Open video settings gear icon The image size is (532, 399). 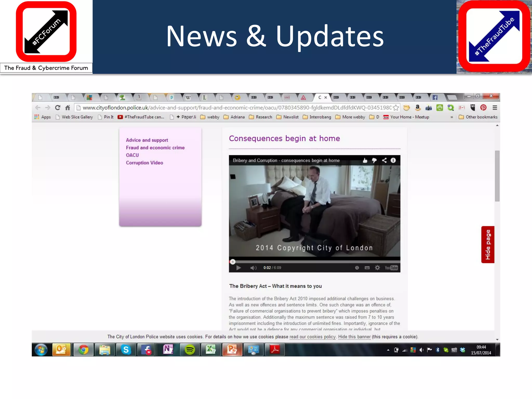click(x=377, y=268)
